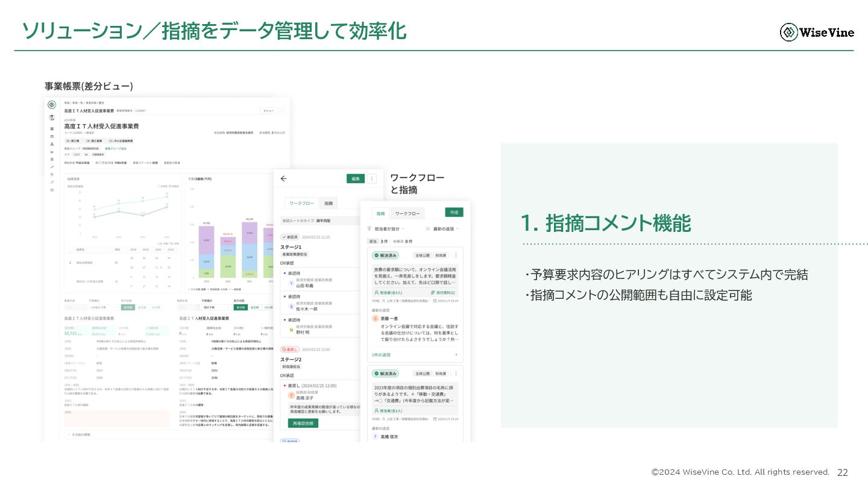868x488 pixels.
Task: Click the 事業グループ追加 link
Action: (x=116, y=148)
